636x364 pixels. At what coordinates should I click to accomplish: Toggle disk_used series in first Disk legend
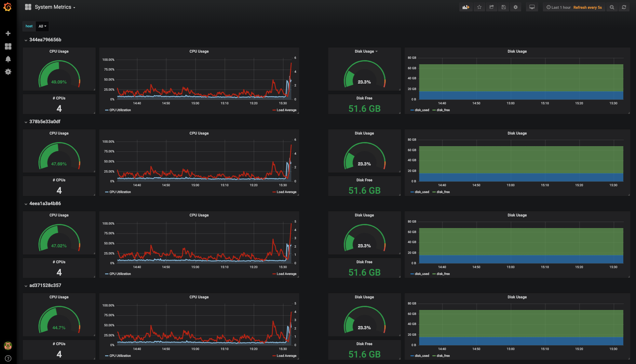pyautogui.click(x=422, y=110)
